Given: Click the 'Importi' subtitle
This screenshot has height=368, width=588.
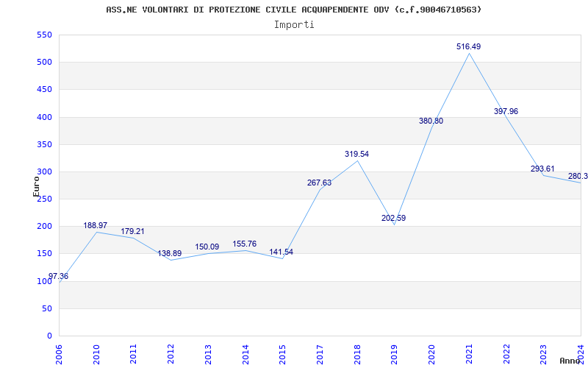Looking at the screenshot, I should (294, 25).
